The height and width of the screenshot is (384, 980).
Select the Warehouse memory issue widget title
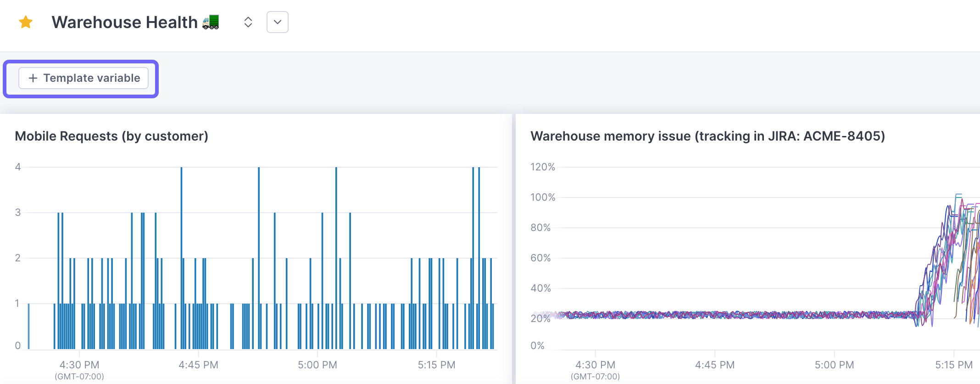[x=707, y=136]
